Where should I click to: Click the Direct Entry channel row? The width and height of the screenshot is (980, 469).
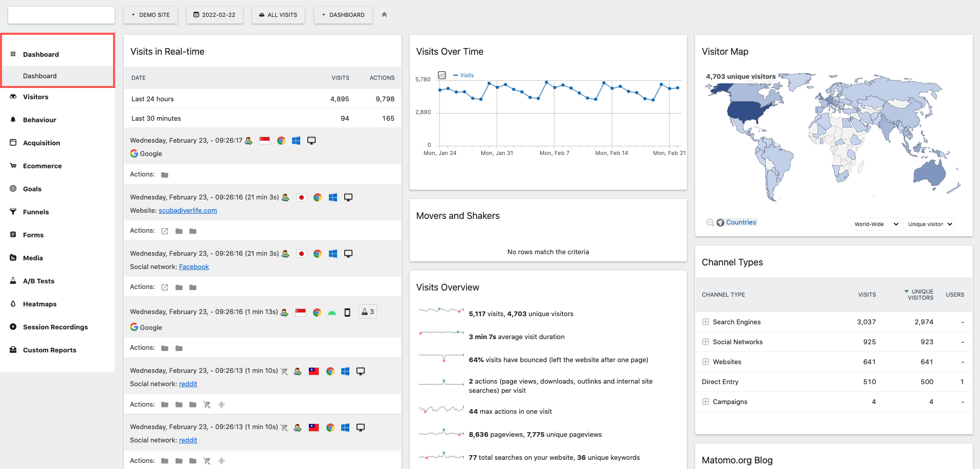click(834, 382)
